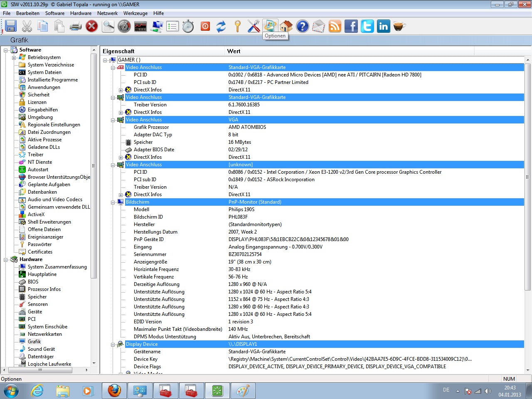Image resolution: width=532 pixels, height=399 pixels.
Task: Select Prozessor Infos in the sidebar
Action: click(44, 289)
